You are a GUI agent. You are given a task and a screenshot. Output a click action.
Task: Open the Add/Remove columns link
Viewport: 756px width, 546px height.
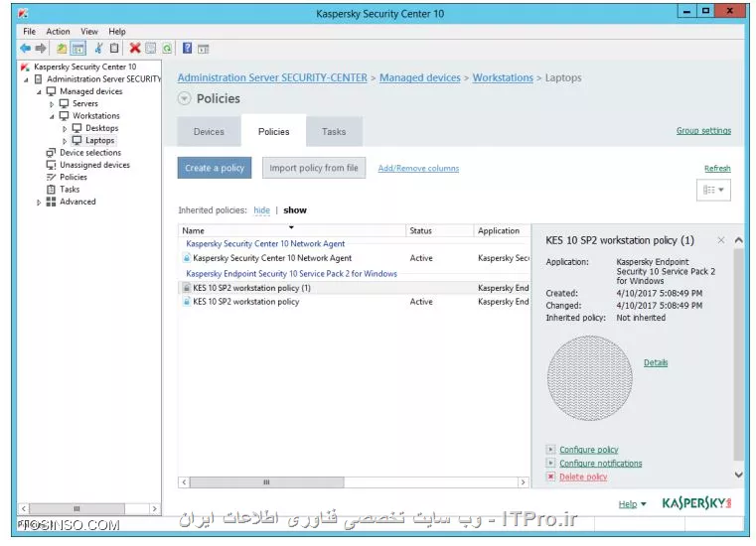click(x=418, y=168)
